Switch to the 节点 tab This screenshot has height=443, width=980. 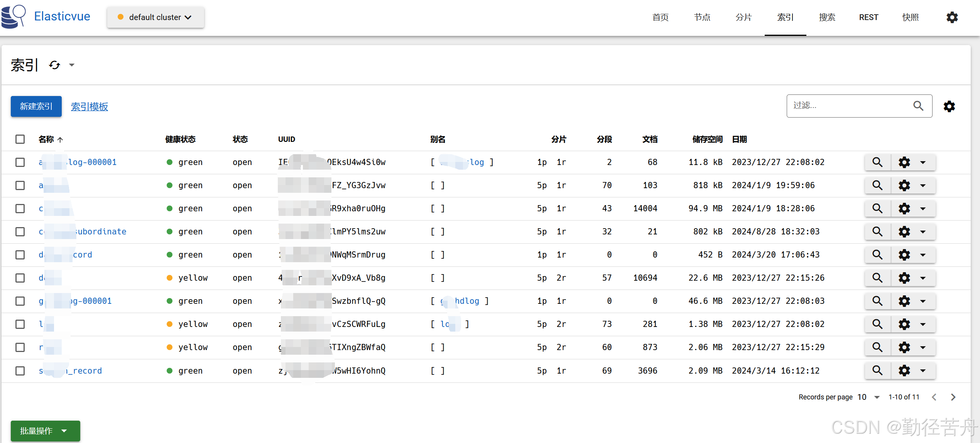[702, 17]
